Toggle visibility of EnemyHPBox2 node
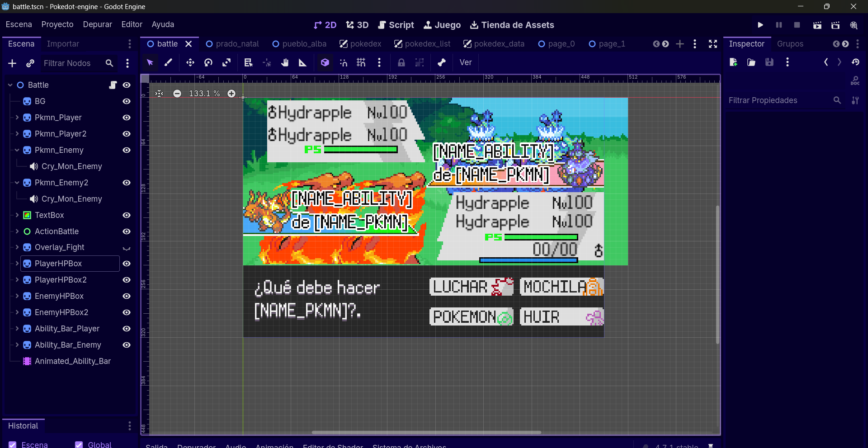Image resolution: width=868 pixels, height=448 pixels. pos(127,312)
